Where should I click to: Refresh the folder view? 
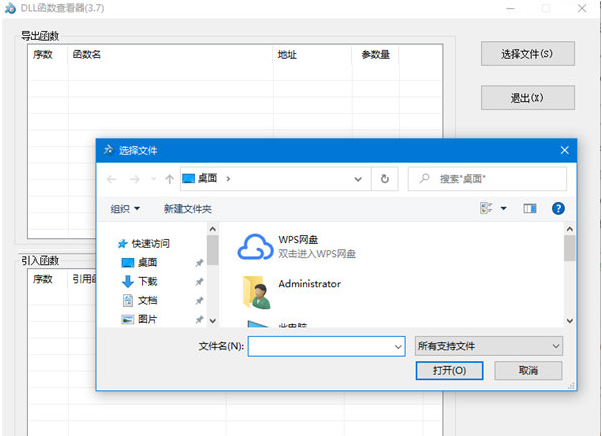[x=384, y=179]
